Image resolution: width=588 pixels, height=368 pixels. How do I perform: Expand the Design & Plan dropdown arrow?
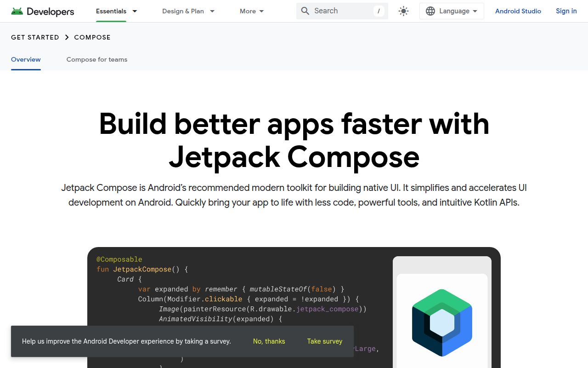(212, 11)
